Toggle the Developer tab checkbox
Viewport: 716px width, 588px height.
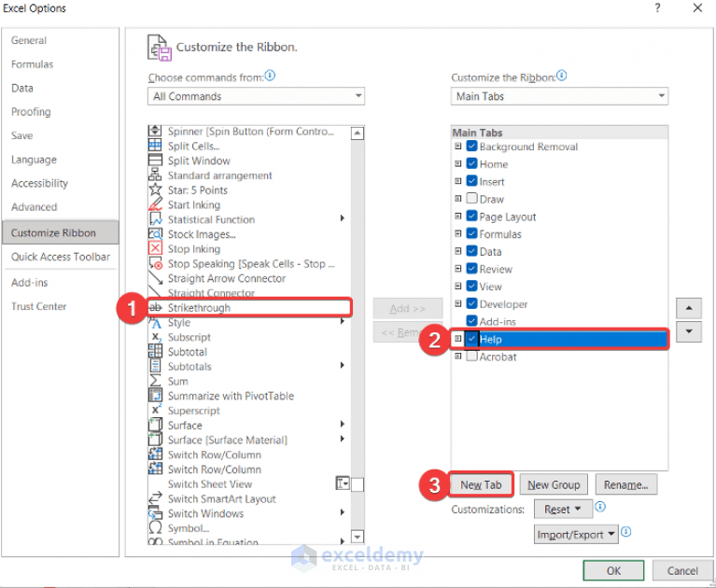[471, 303]
